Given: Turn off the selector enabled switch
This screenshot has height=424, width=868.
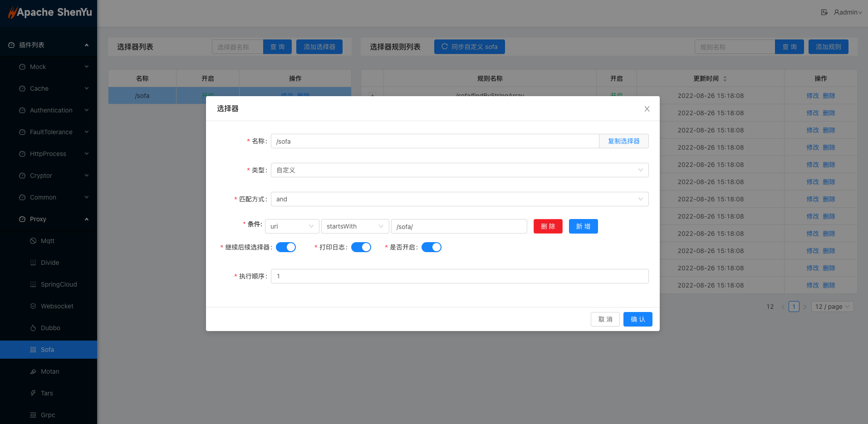Looking at the screenshot, I should pyautogui.click(x=432, y=247).
